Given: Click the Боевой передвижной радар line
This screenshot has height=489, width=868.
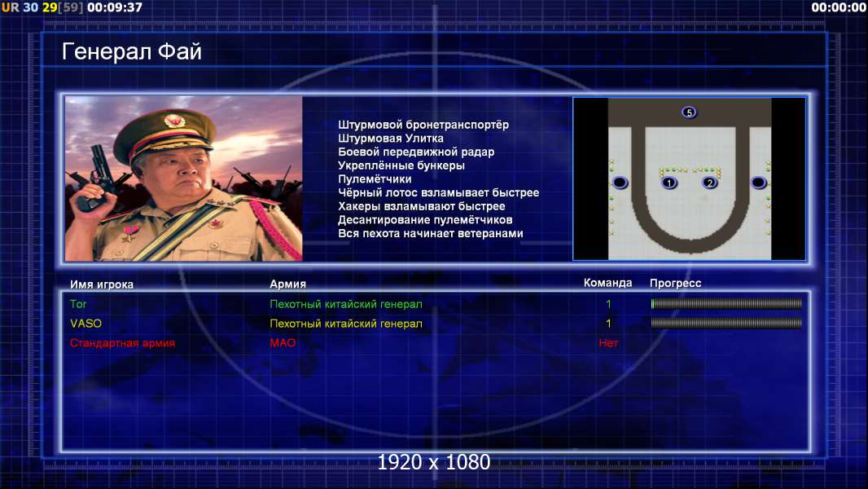Looking at the screenshot, I should [x=416, y=152].
